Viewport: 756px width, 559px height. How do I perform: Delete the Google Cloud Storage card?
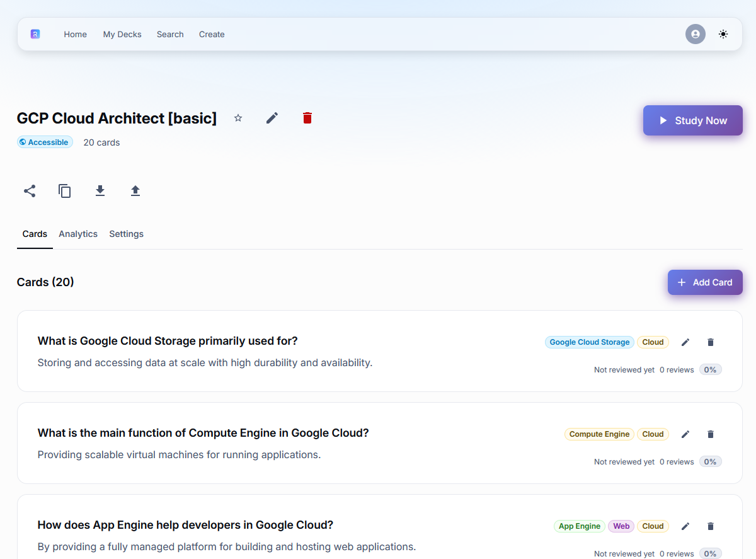(x=711, y=342)
